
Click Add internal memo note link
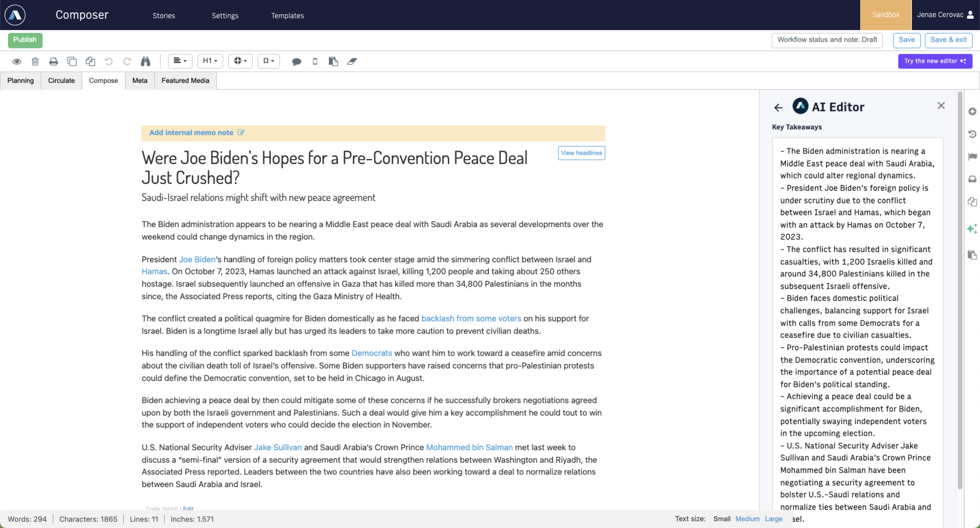[x=191, y=133]
